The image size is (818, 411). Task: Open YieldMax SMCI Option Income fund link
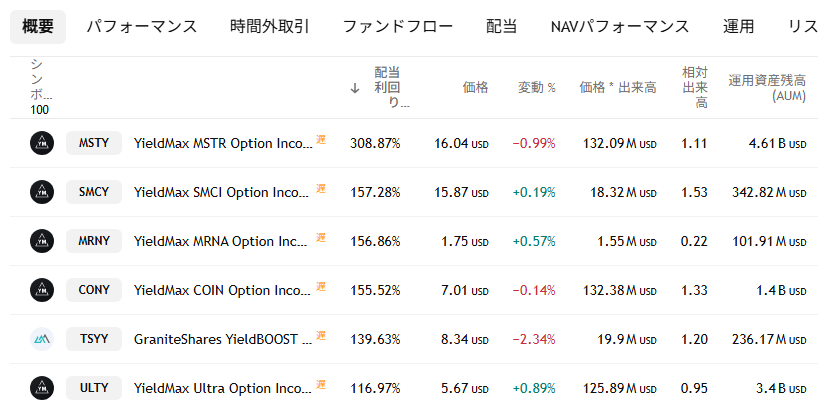pyautogui.click(x=222, y=192)
